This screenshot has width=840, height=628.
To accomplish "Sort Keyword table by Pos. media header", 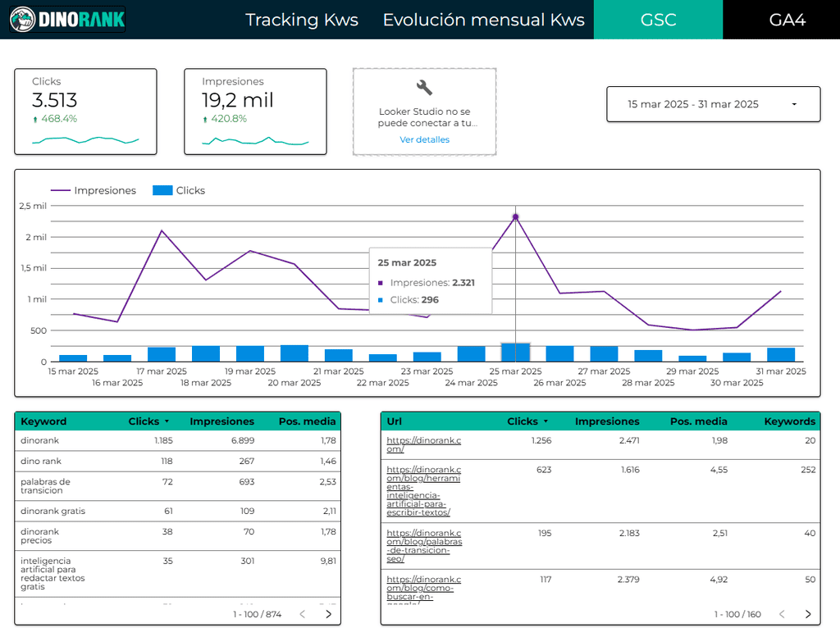I will pos(307,421).
